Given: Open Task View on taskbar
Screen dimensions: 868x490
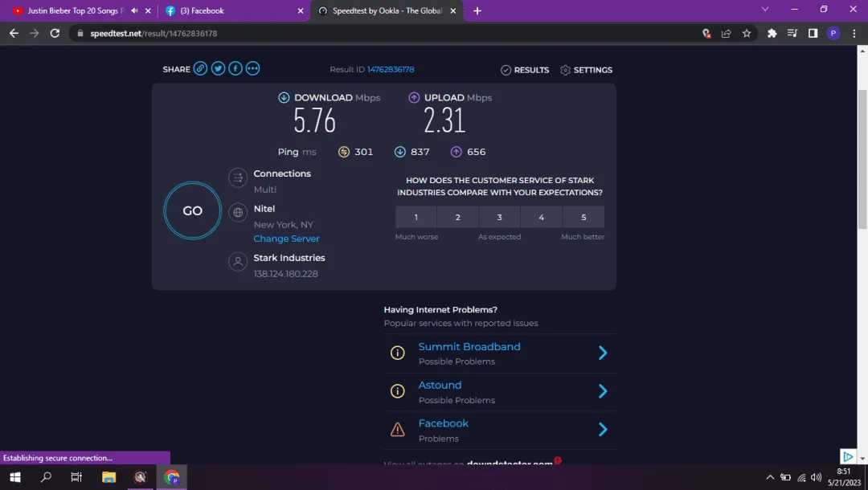Looking at the screenshot, I should click(x=76, y=476).
